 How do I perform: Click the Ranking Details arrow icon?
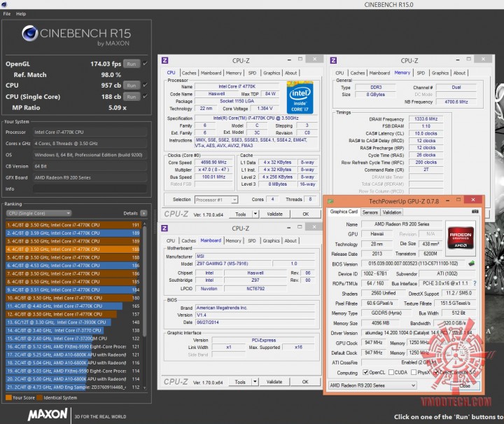(x=143, y=213)
